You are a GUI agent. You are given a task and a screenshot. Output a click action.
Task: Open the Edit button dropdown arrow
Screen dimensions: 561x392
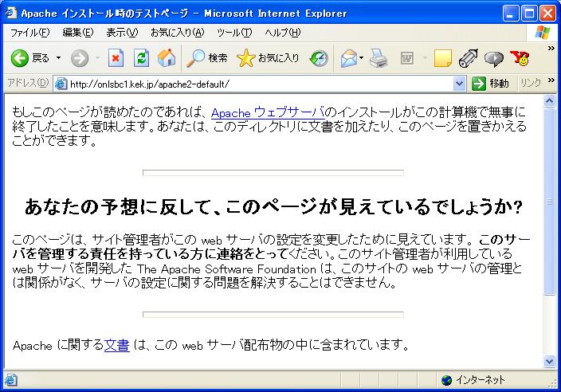pyautogui.click(x=425, y=58)
